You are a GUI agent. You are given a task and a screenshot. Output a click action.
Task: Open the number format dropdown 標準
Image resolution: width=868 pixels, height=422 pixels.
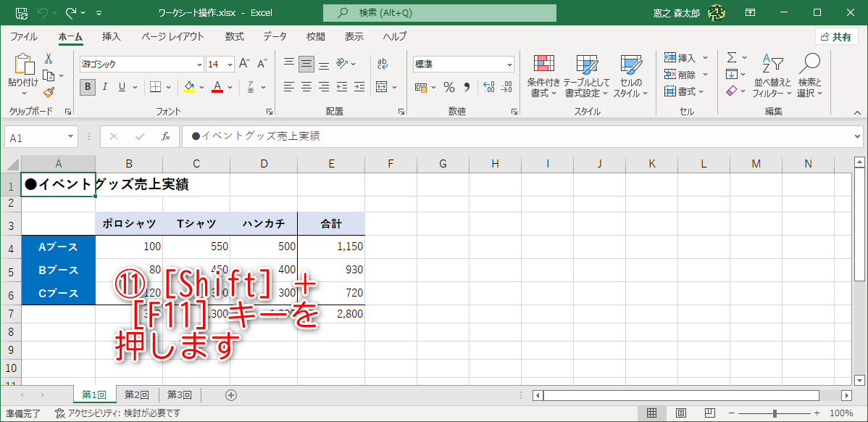point(509,65)
